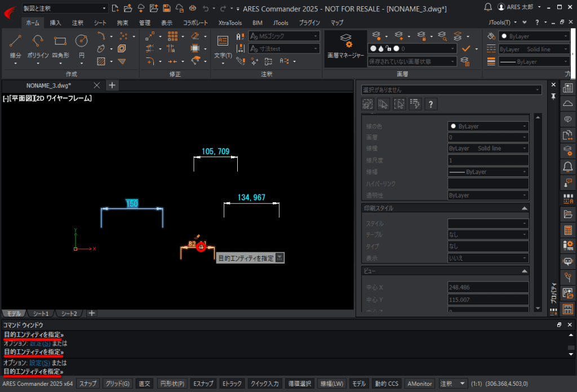Click the 文字(T) text tool
This screenshot has width=577, height=392.
coord(223,46)
